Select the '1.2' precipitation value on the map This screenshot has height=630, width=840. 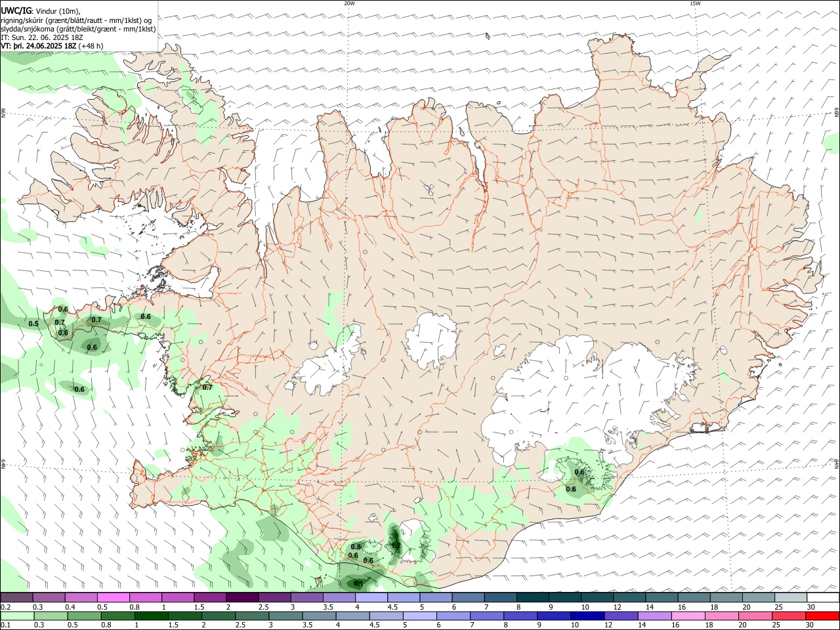(x=396, y=545)
